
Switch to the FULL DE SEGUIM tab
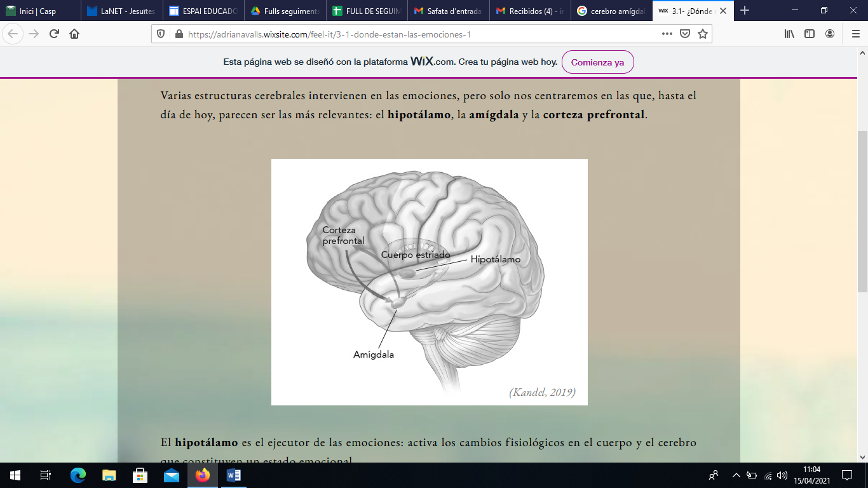click(x=367, y=11)
